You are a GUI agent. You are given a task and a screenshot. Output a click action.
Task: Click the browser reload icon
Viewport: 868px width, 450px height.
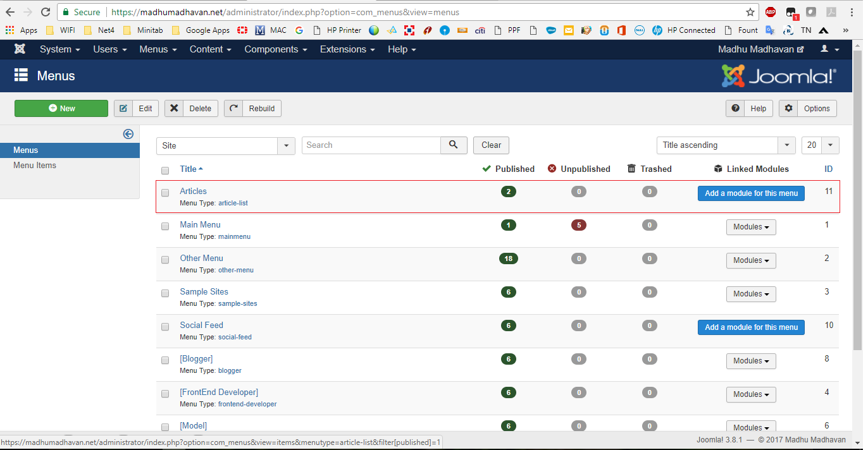tap(46, 12)
